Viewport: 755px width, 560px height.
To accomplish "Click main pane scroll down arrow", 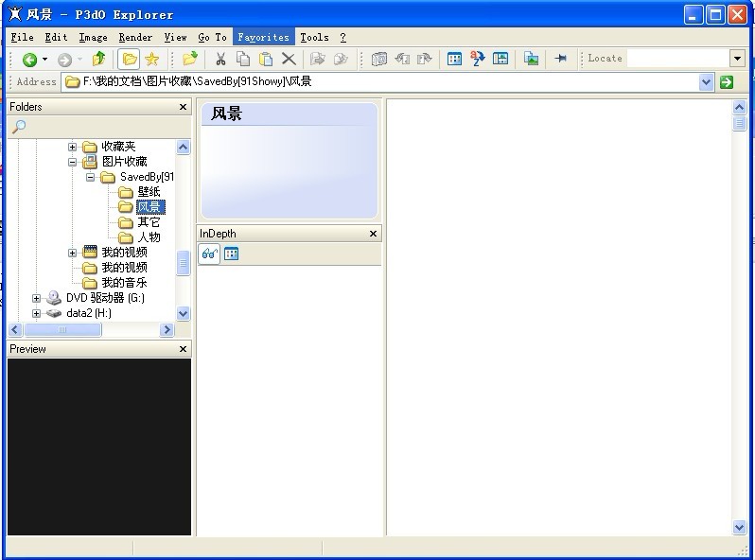I will pyautogui.click(x=740, y=527).
